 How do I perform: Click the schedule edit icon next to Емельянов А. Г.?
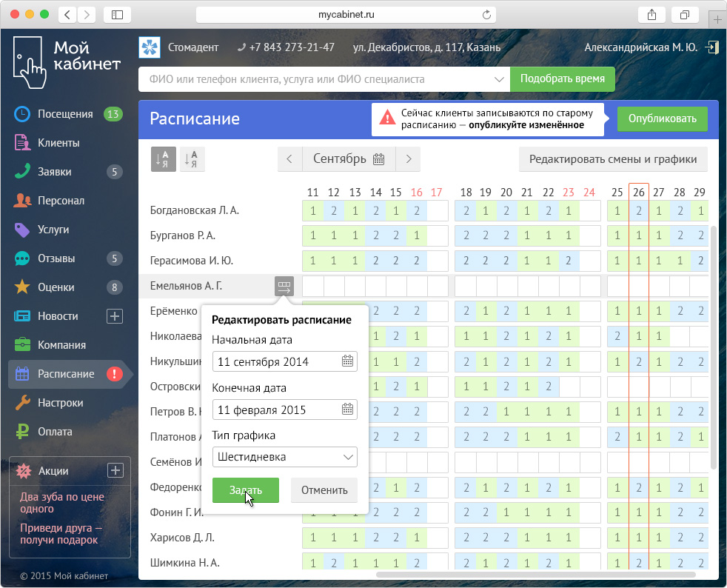click(x=284, y=286)
